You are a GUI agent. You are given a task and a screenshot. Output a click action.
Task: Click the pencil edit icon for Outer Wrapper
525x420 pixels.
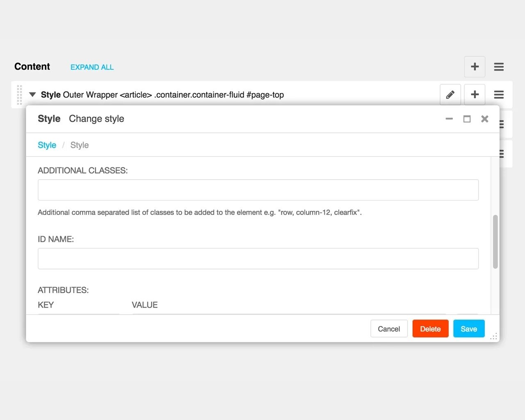450,95
